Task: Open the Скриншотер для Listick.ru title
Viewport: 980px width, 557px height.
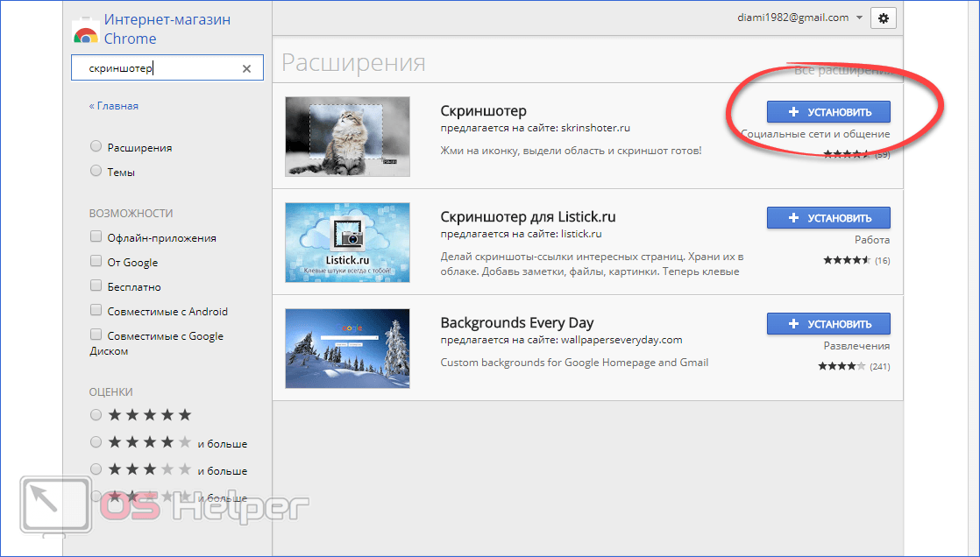Action: click(x=528, y=216)
